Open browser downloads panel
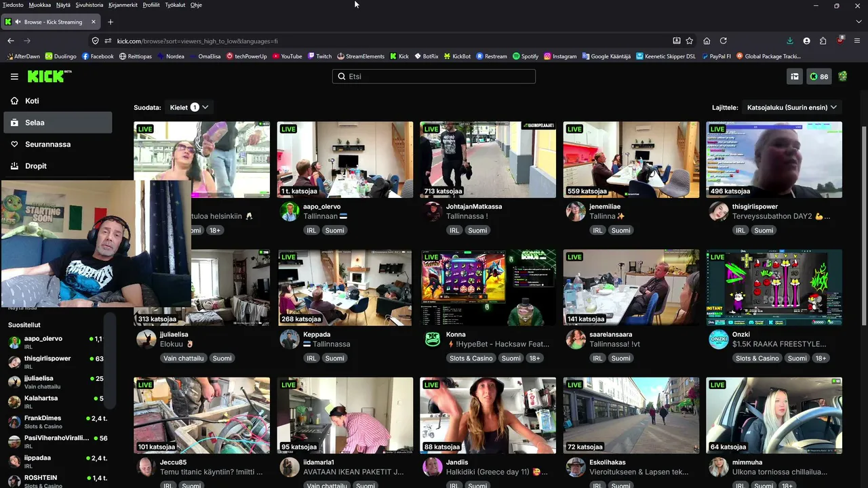868x488 pixels. click(x=790, y=41)
